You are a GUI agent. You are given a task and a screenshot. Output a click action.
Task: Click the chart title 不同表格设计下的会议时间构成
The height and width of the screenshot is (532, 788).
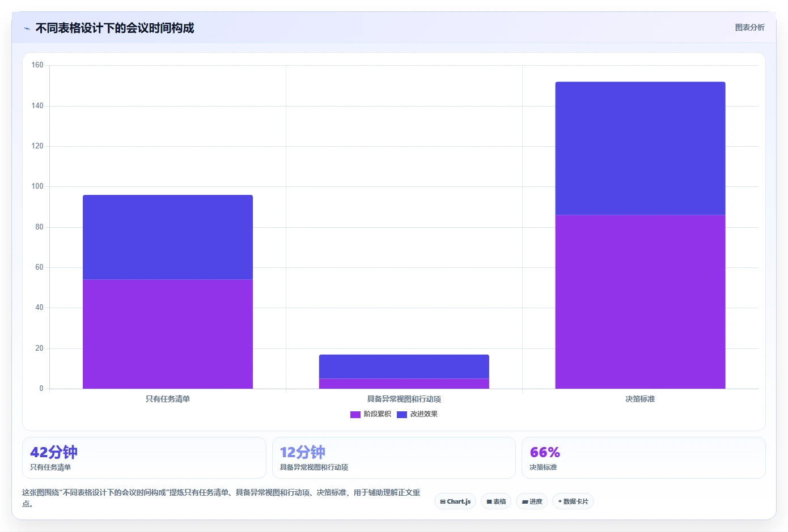point(115,28)
